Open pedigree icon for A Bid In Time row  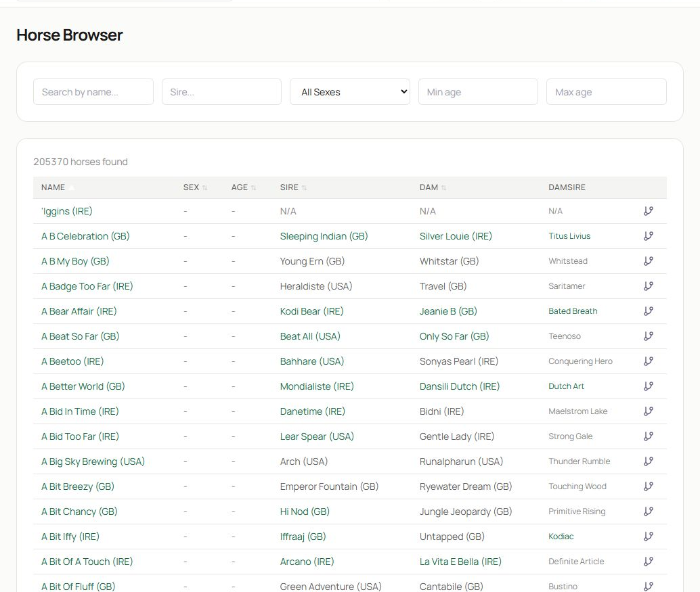coord(649,411)
